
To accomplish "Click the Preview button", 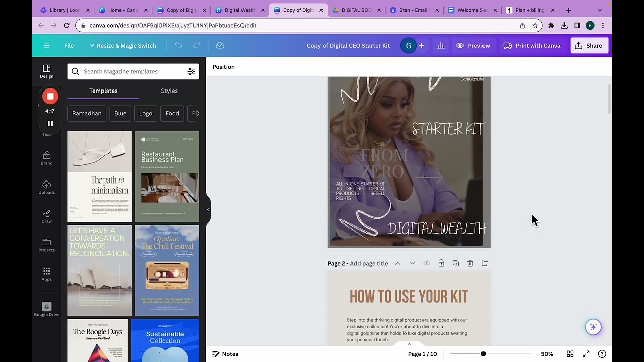I will (x=473, y=46).
